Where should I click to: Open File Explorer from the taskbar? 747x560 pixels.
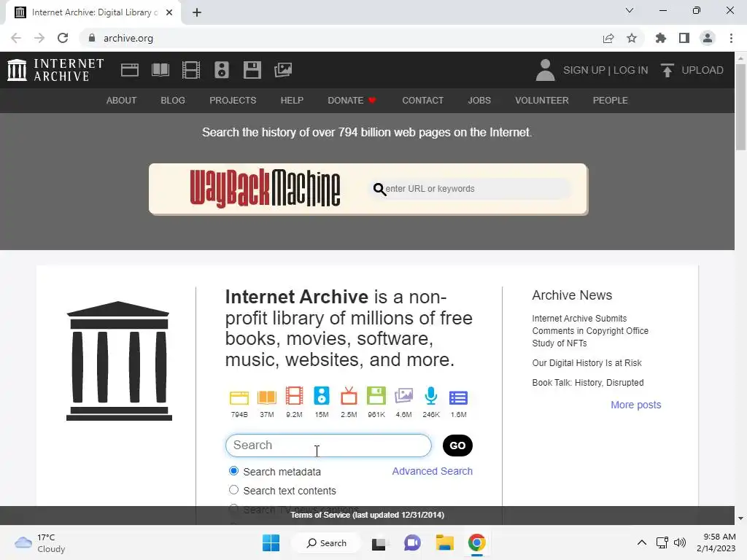(x=444, y=542)
